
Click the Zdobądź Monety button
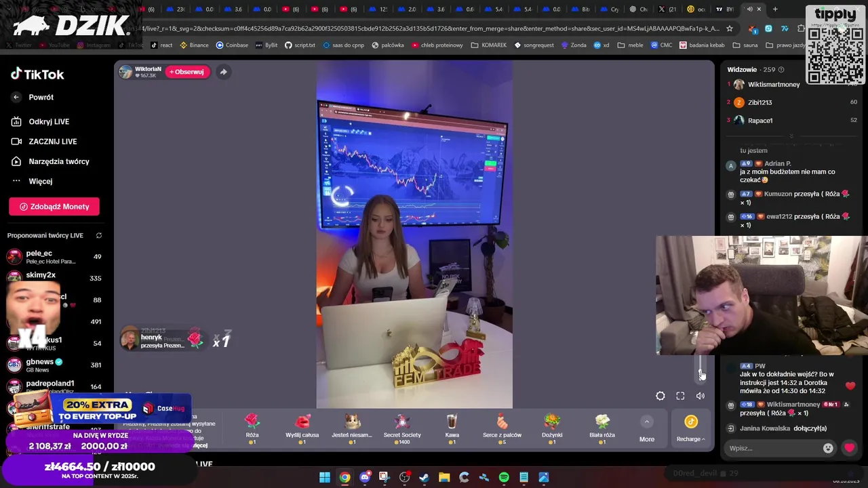pos(54,207)
